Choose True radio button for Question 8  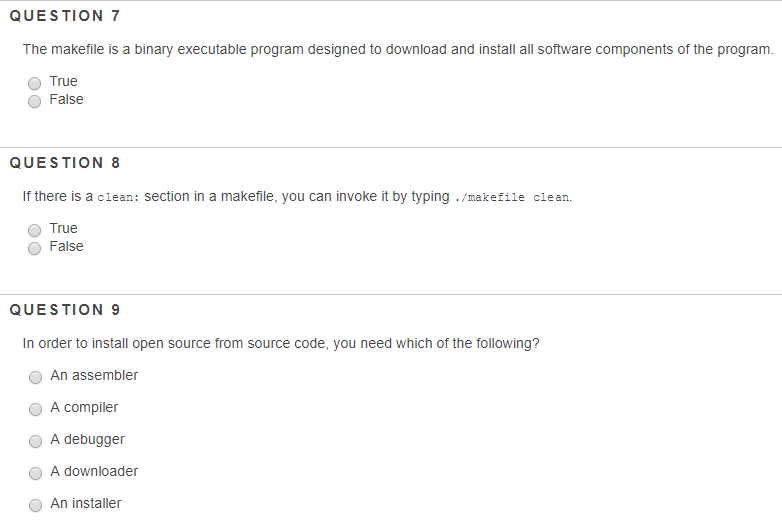point(34,230)
